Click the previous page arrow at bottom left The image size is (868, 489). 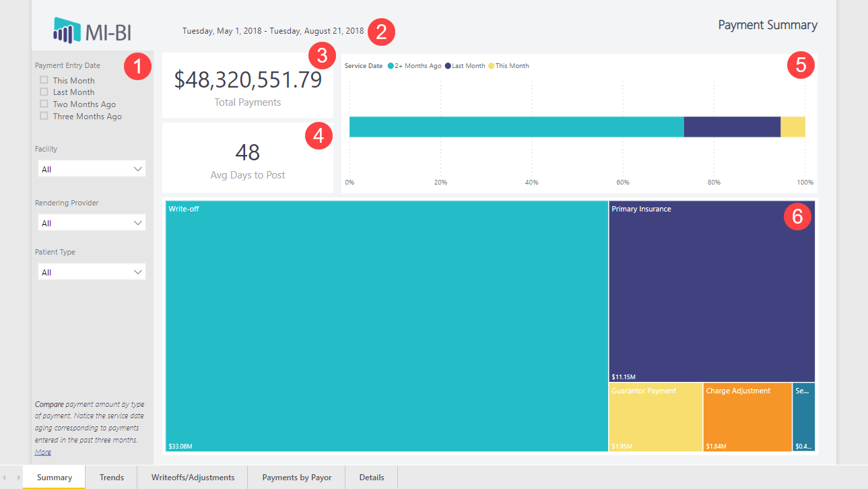click(x=5, y=478)
